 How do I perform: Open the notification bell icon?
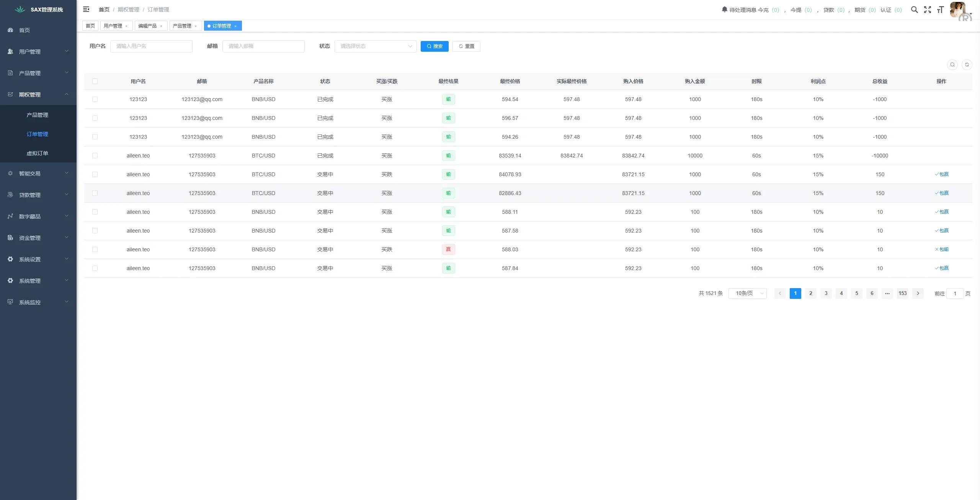(x=725, y=10)
